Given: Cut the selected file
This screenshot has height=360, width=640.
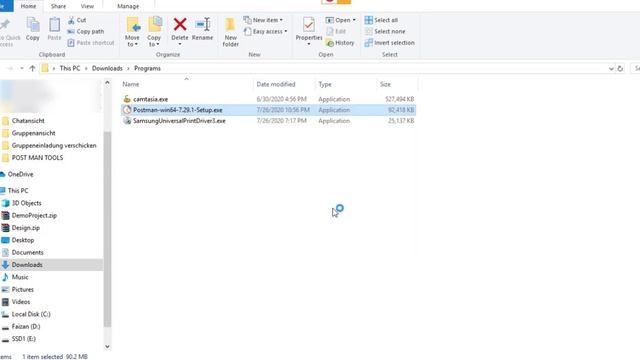Looking at the screenshot, I should click(77, 20).
